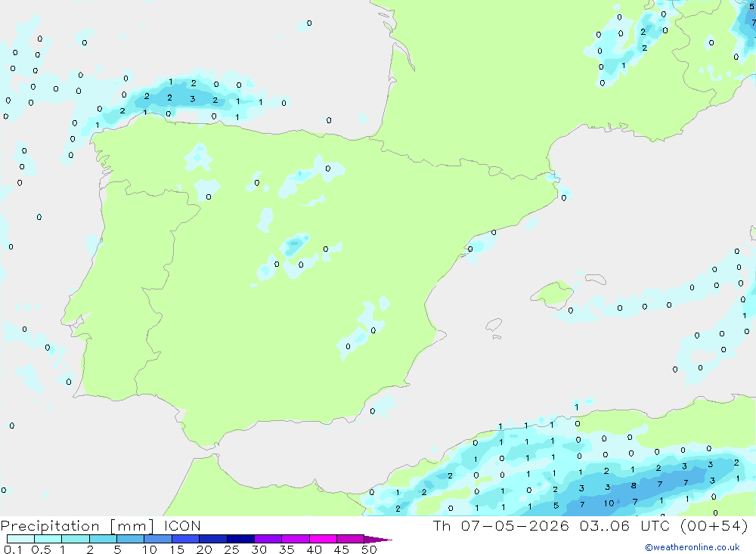Click the 0.1–0.5 mm lightest cyan legend swatch
Screen dimensions: 756x554
(20, 539)
